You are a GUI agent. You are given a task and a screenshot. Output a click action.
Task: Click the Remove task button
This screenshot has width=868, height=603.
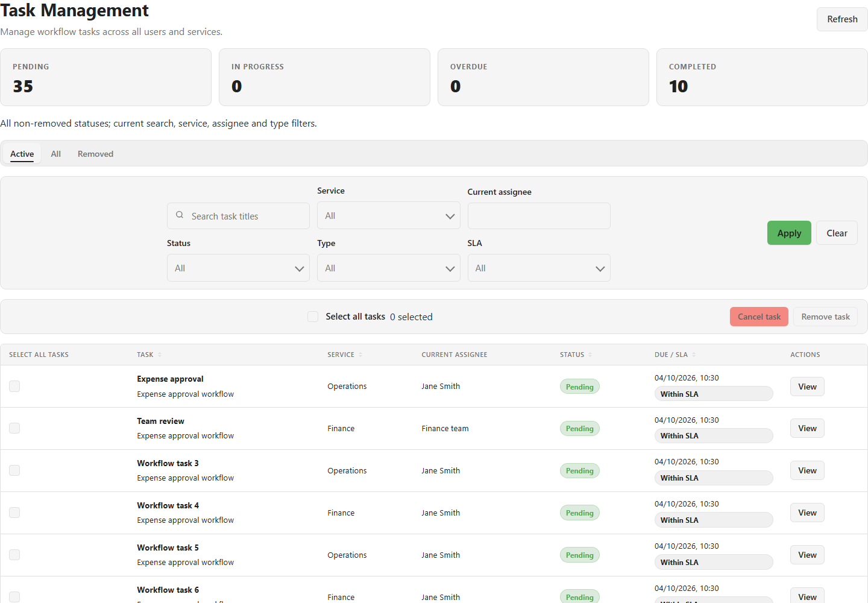click(x=825, y=317)
